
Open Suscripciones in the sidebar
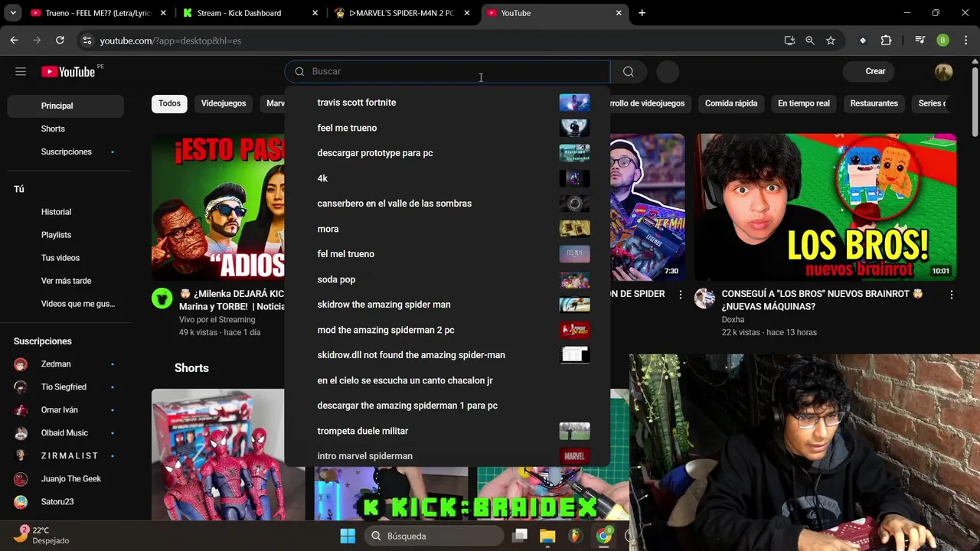(x=65, y=152)
